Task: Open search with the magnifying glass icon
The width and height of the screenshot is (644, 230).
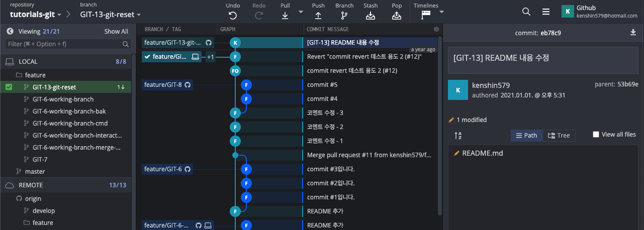Action: (526, 12)
